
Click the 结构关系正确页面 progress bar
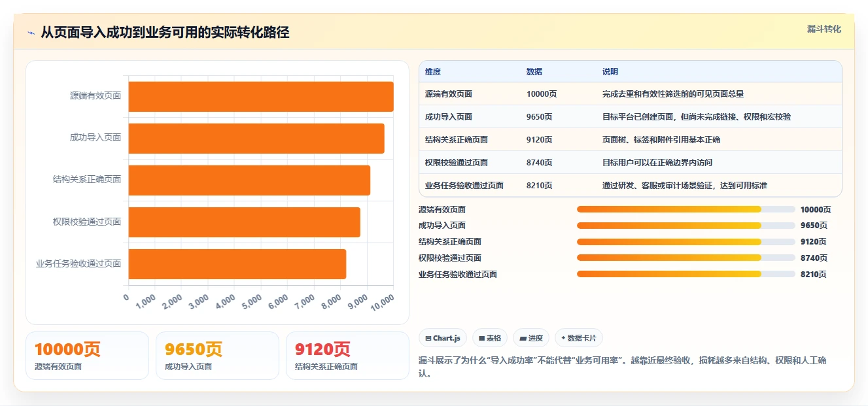pos(686,241)
